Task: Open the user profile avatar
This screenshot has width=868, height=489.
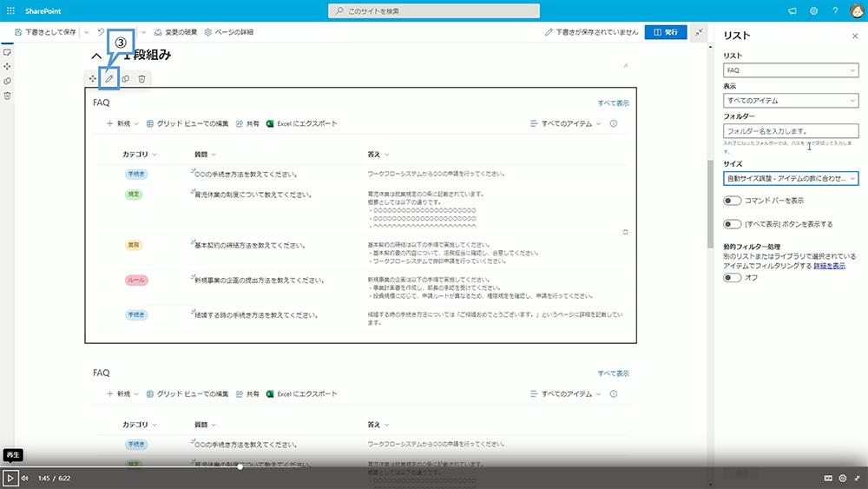Action: [857, 10]
